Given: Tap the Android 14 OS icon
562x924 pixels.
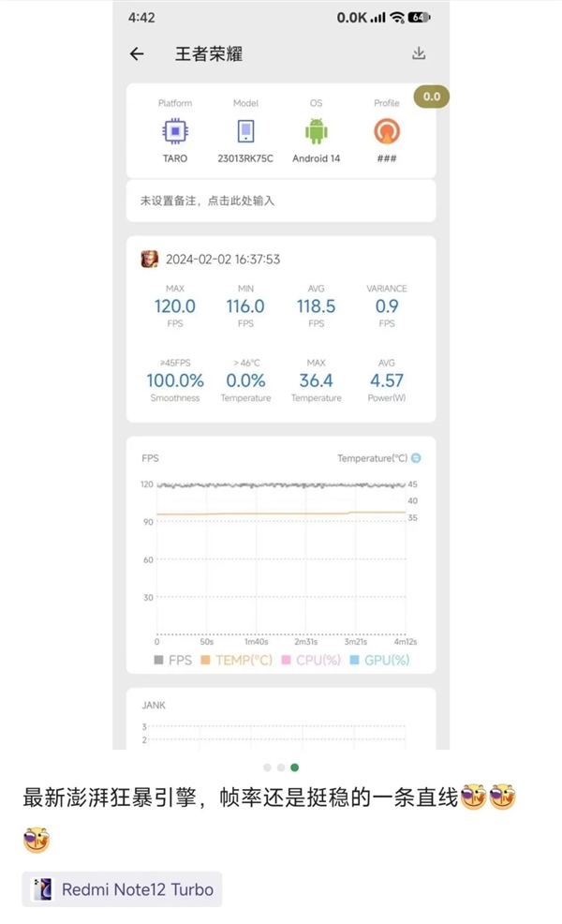Looking at the screenshot, I should (316, 131).
